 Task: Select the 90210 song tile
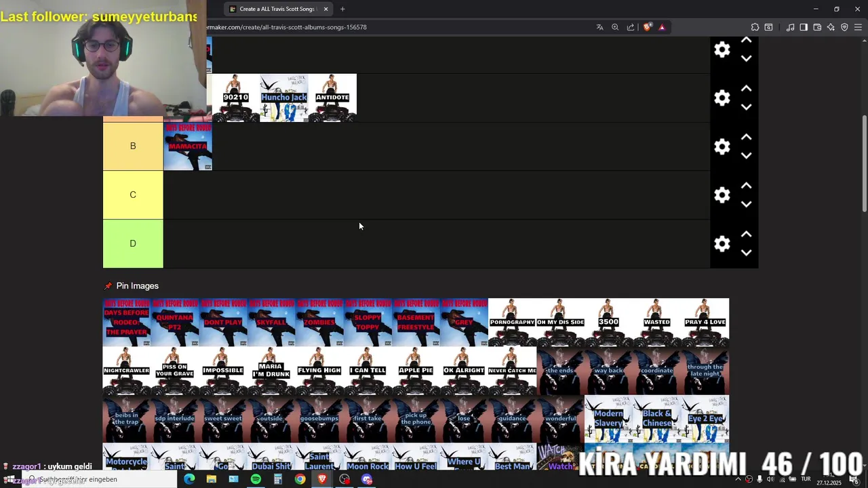point(236,98)
